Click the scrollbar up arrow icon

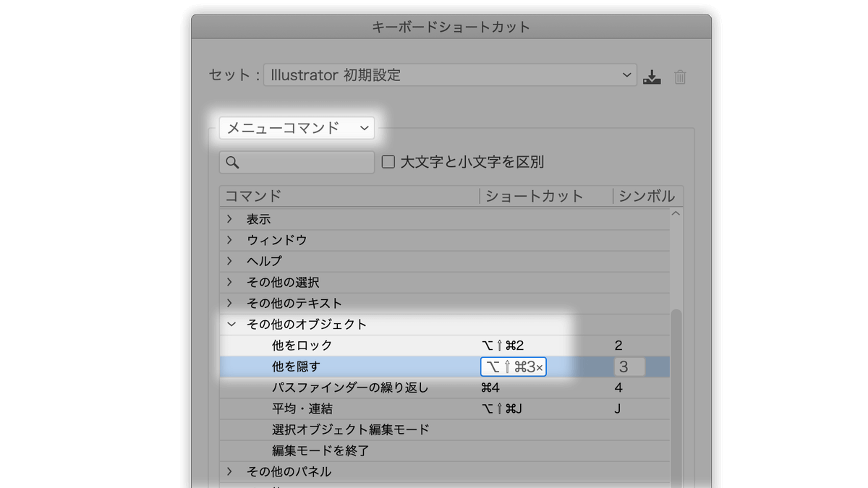pos(674,213)
